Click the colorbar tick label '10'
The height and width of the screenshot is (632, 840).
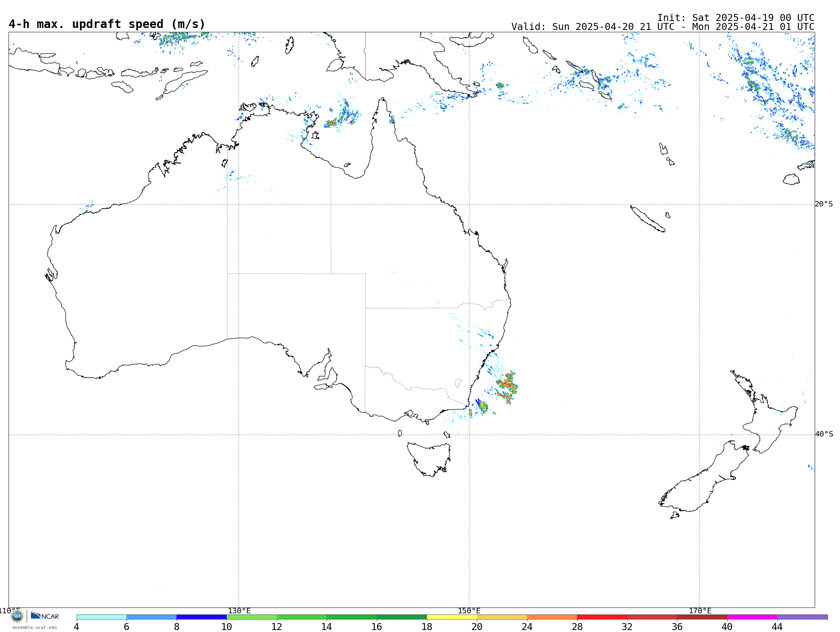coord(227,627)
